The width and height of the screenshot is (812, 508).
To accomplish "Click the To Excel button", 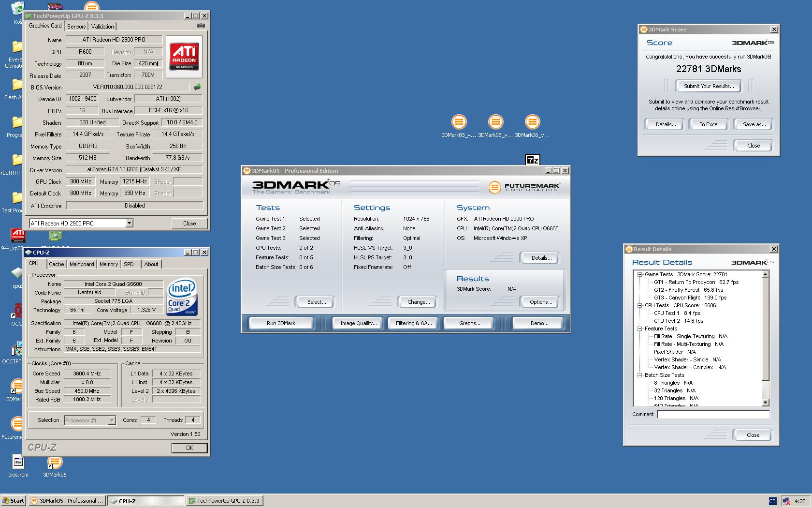I will (x=709, y=124).
